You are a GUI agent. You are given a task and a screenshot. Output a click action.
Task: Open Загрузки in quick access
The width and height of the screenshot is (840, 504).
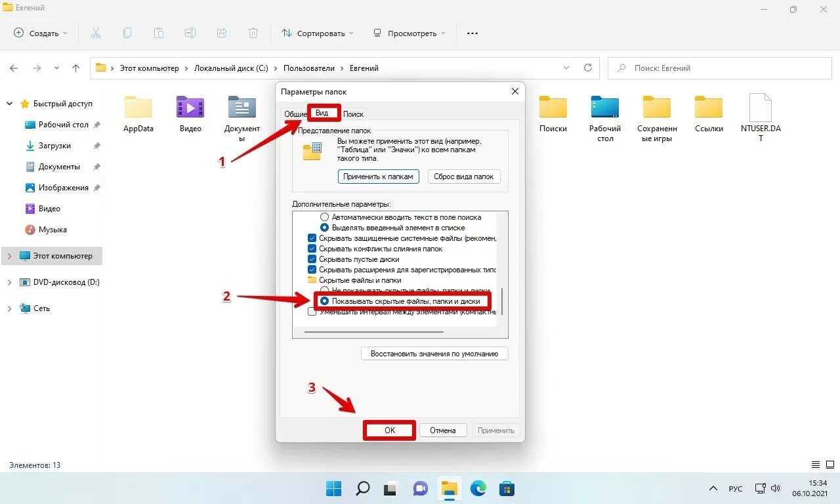(x=54, y=146)
